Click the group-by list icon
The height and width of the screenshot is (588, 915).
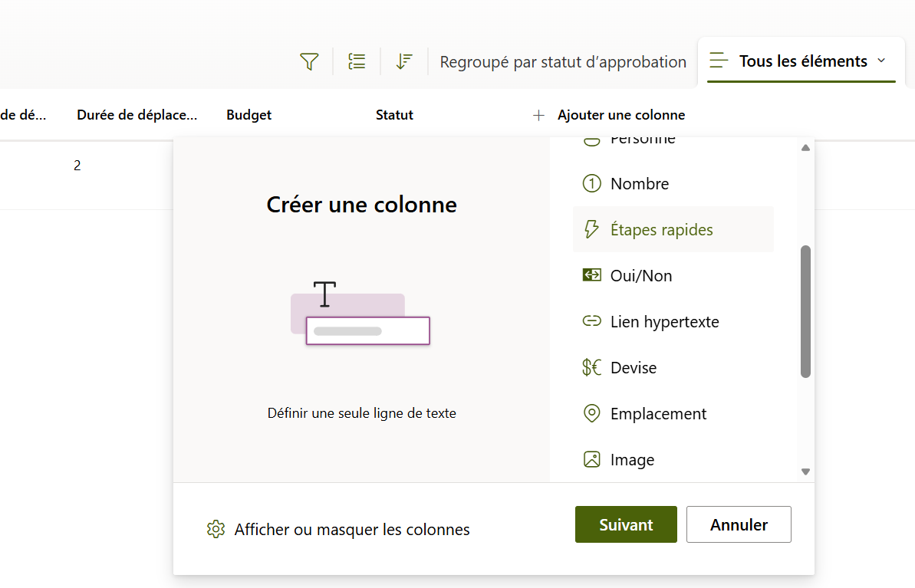(x=357, y=62)
